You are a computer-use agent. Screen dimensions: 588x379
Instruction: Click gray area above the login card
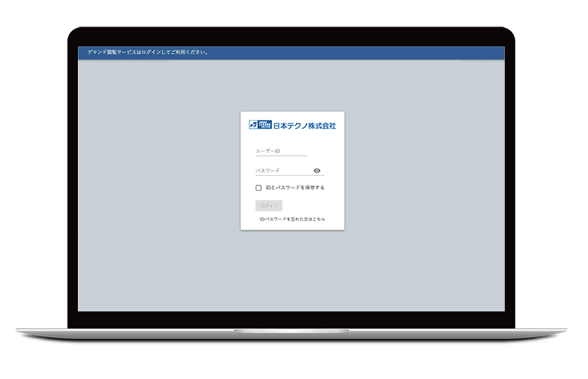[293, 85]
